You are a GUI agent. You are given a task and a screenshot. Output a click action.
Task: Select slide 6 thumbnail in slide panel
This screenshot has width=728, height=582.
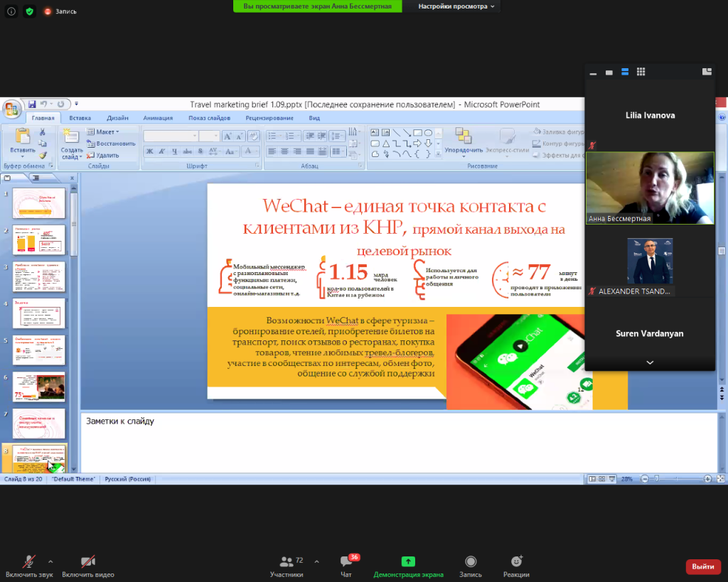(x=39, y=387)
